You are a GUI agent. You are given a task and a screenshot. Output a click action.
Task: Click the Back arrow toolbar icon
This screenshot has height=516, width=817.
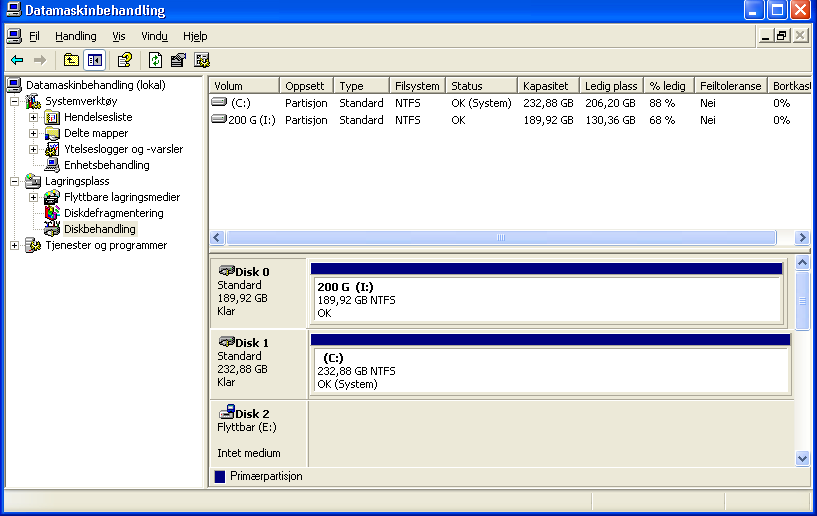(17, 60)
